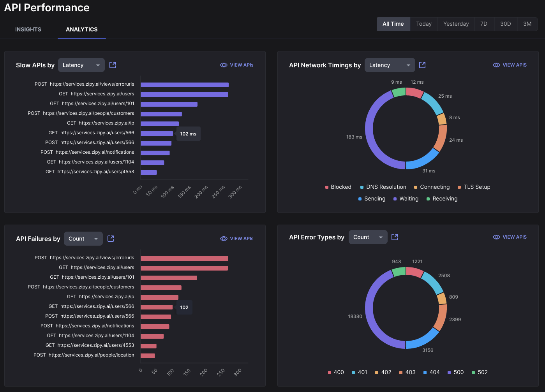Open Slow APIs chart in external view
545x392 pixels.
[x=113, y=65]
